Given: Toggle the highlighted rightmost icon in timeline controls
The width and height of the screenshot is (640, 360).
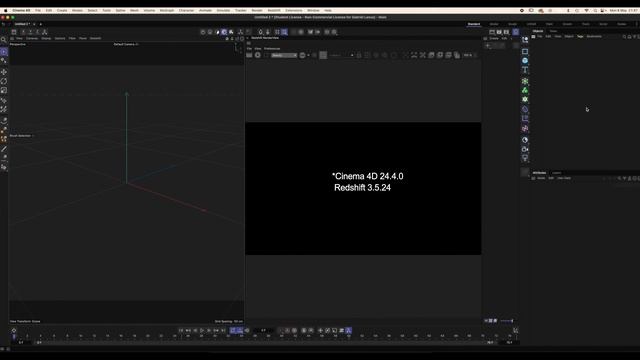Looking at the screenshot, I should tap(349, 330).
